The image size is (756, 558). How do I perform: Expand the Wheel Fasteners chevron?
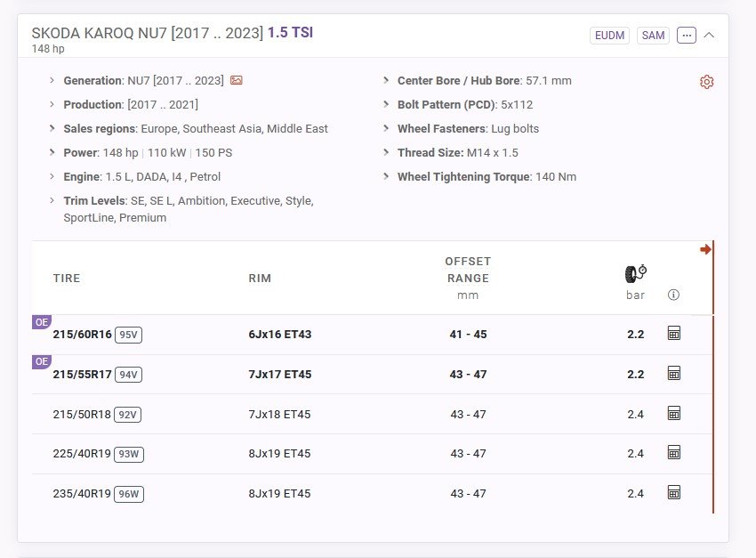click(x=386, y=129)
